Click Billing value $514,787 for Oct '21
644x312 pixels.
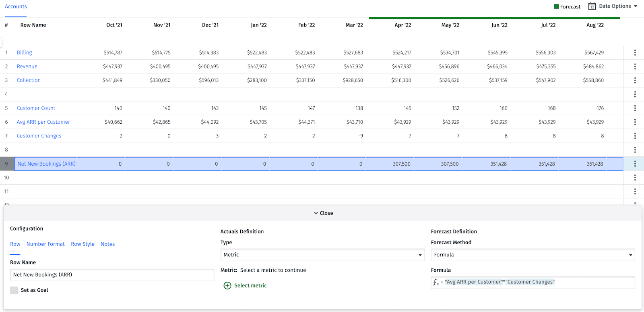coord(113,52)
